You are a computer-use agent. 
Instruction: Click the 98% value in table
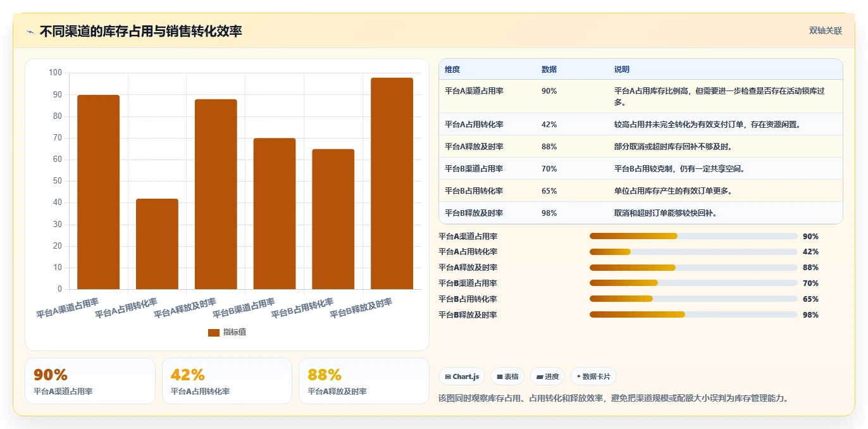pos(549,213)
